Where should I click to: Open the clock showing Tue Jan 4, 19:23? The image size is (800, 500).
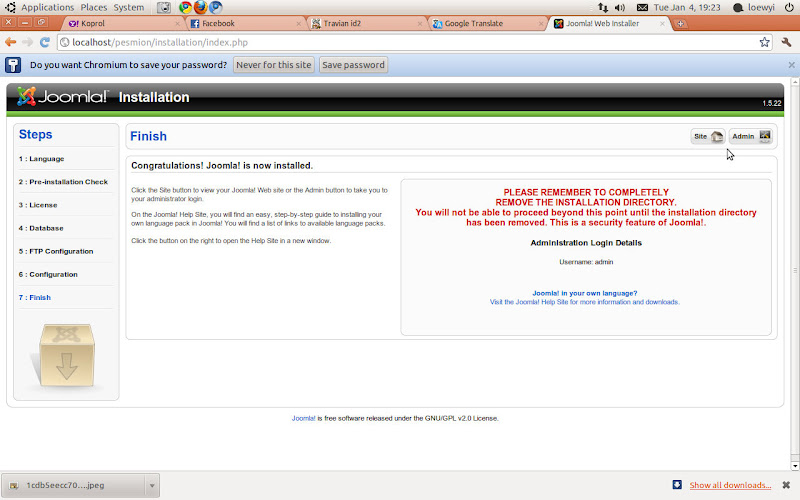pos(687,8)
